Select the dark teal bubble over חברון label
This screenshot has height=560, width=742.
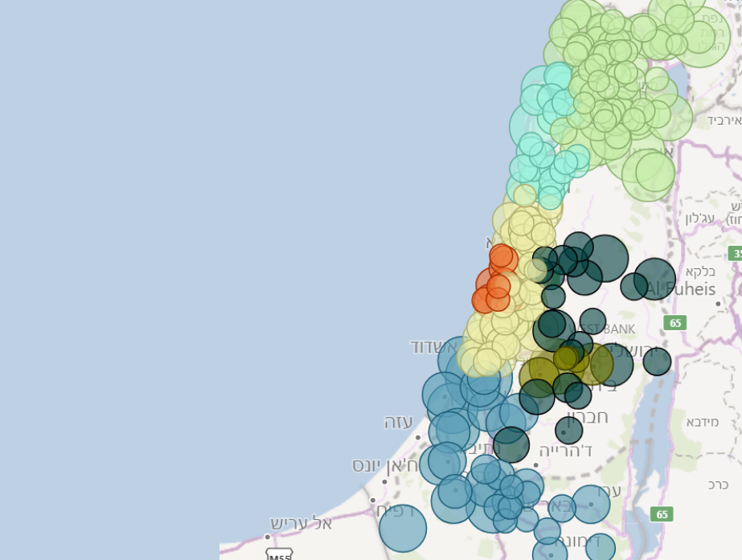pos(568,430)
